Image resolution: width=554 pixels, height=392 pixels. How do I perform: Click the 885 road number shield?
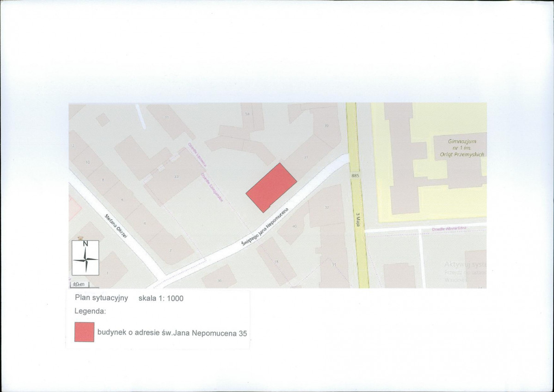pos(355,176)
